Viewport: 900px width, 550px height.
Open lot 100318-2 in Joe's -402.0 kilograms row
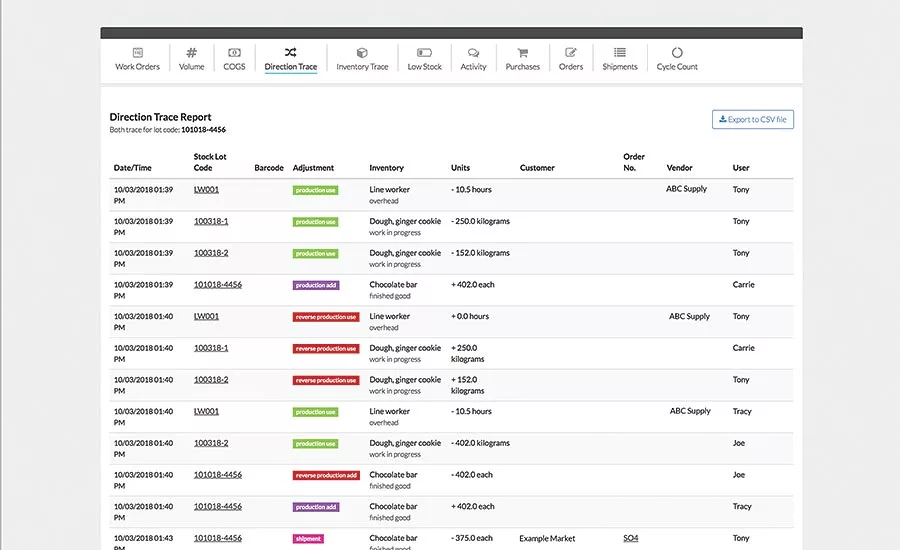[x=211, y=443]
